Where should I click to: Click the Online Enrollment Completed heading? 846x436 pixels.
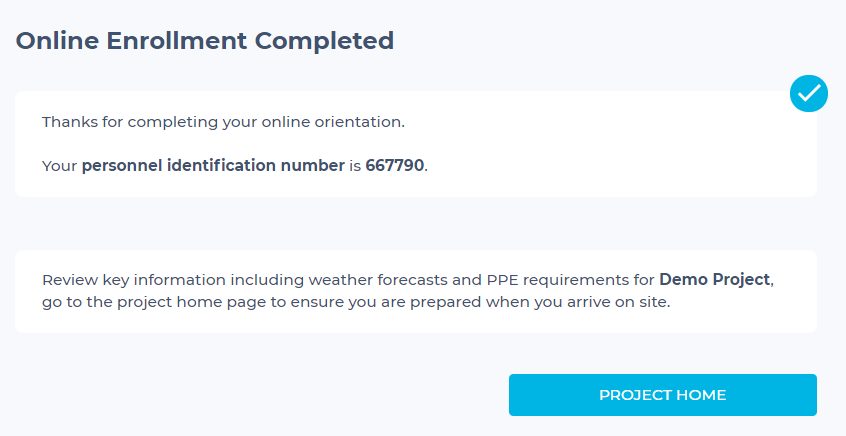pyautogui.click(x=205, y=41)
